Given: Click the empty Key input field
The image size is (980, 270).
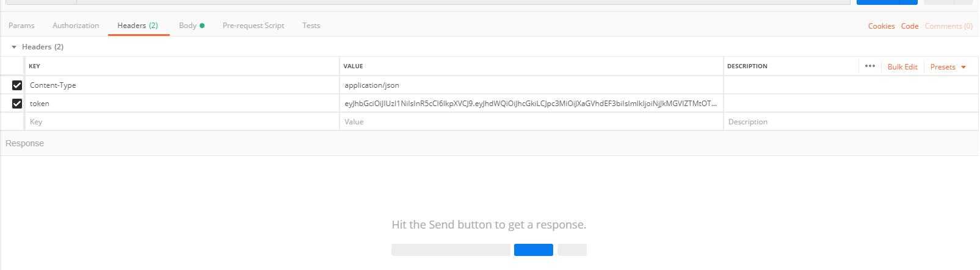Looking at the screenshot, I should click(181, 122).
